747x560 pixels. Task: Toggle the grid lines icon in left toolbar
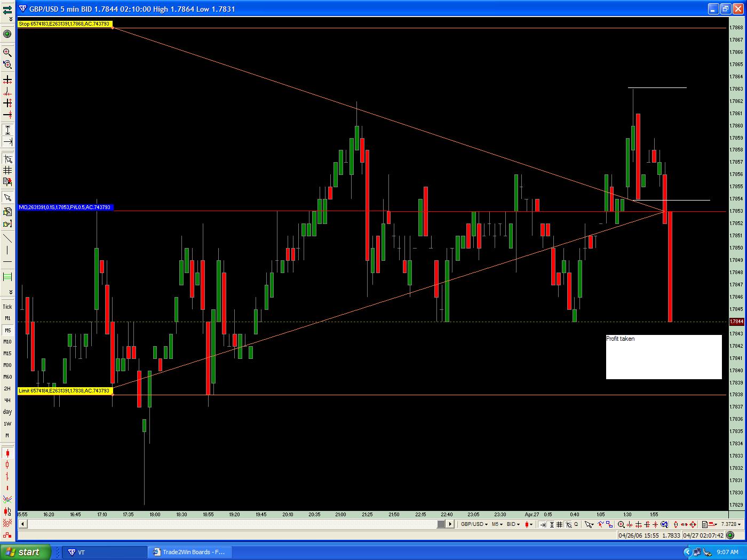pos(7,171)
